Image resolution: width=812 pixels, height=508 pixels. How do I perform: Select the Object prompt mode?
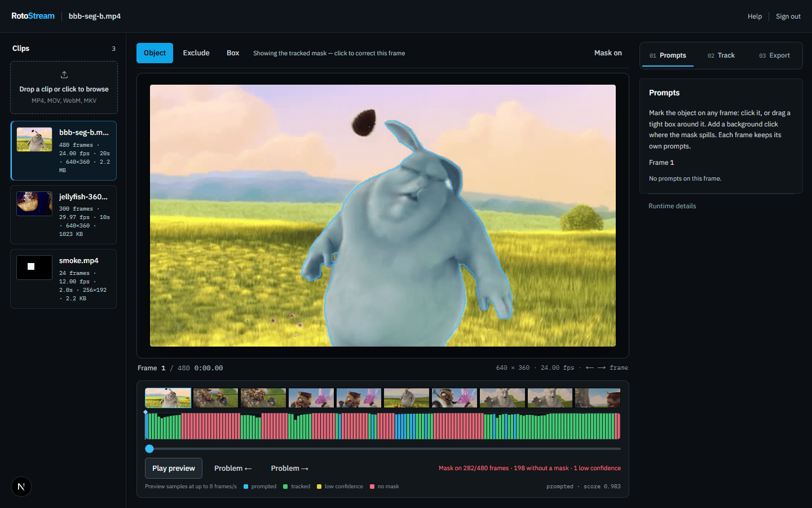[155, 53]
